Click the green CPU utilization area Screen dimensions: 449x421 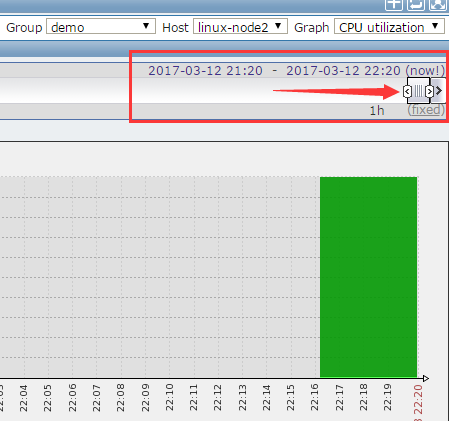[368, 277]
